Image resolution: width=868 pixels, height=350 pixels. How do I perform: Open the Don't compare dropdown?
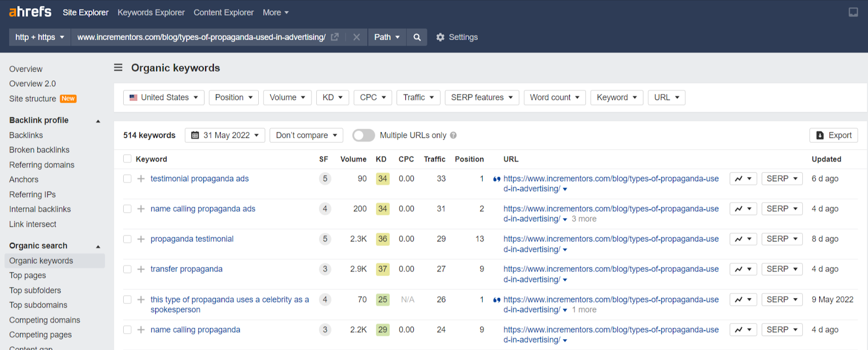[x=306, y=135]
